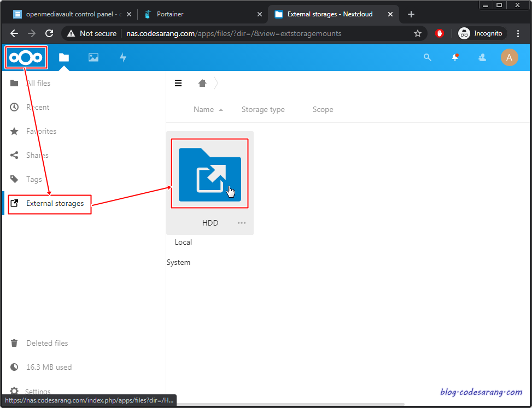This screenshot has height=408, width=532.
Task: Focus the address bar URL
Action: click(234, 33)
